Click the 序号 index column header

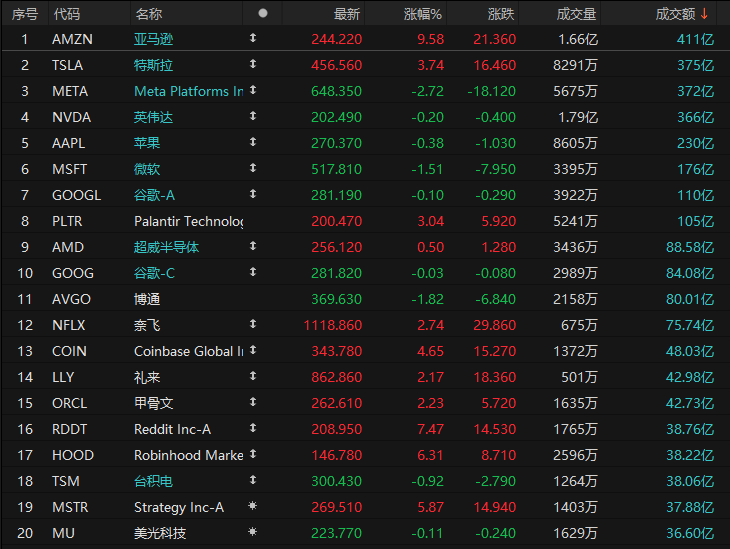click(25, 14)
